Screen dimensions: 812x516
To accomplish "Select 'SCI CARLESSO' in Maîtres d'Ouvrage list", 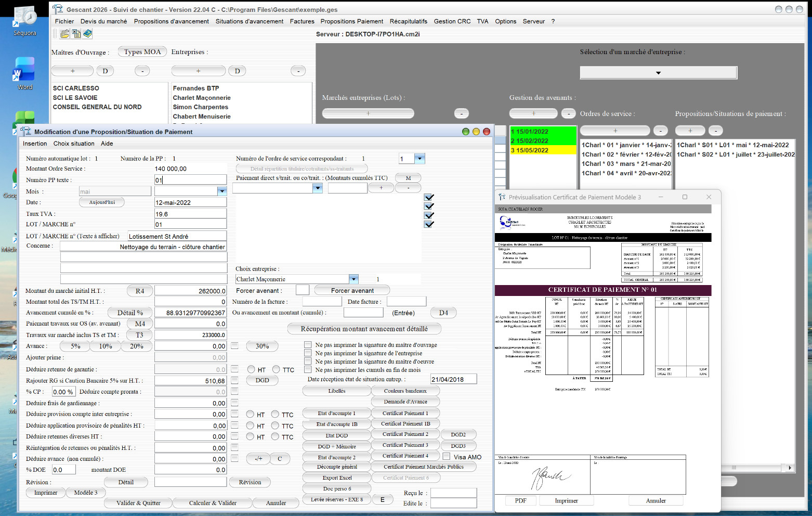I will (x=76, y=88).
